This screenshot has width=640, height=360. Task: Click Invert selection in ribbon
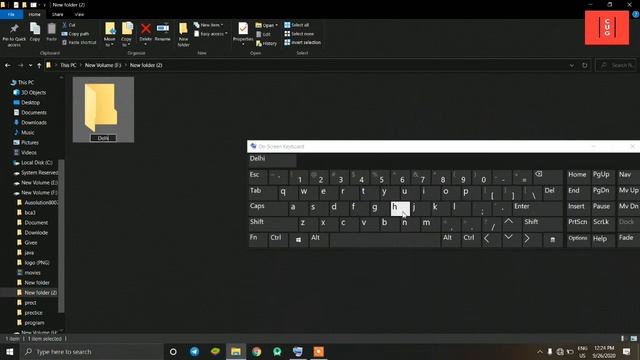[x=302, y=42]
